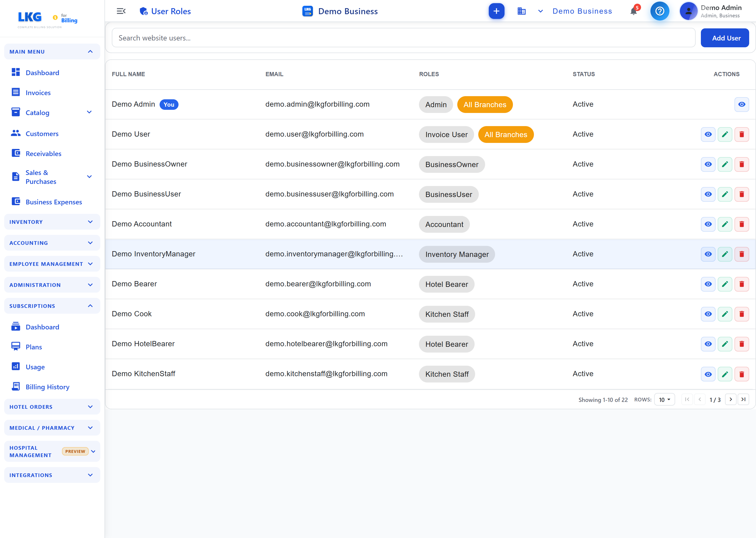Delete Demo BusinessOwner user

click(742, 164)
